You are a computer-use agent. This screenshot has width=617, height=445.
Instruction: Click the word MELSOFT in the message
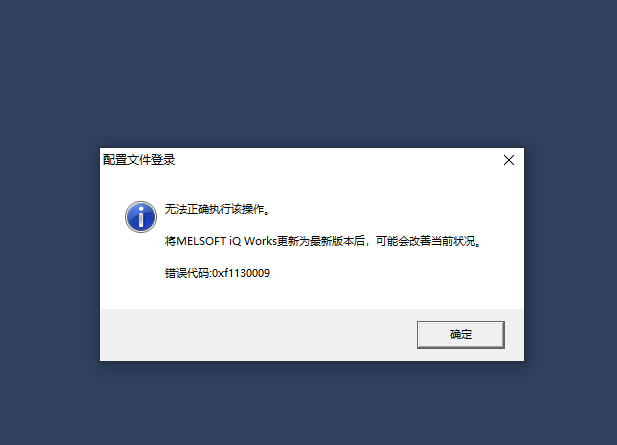pos(201,241)
